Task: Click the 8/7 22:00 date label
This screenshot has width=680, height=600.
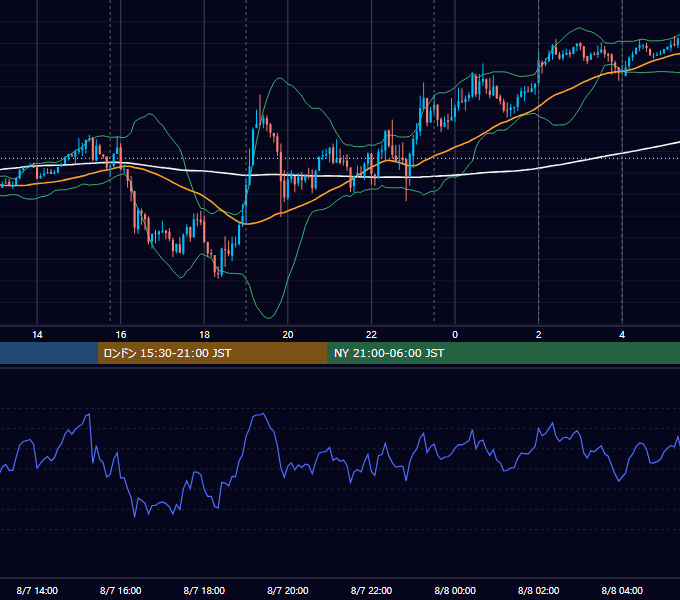Action: coord(371,590)
